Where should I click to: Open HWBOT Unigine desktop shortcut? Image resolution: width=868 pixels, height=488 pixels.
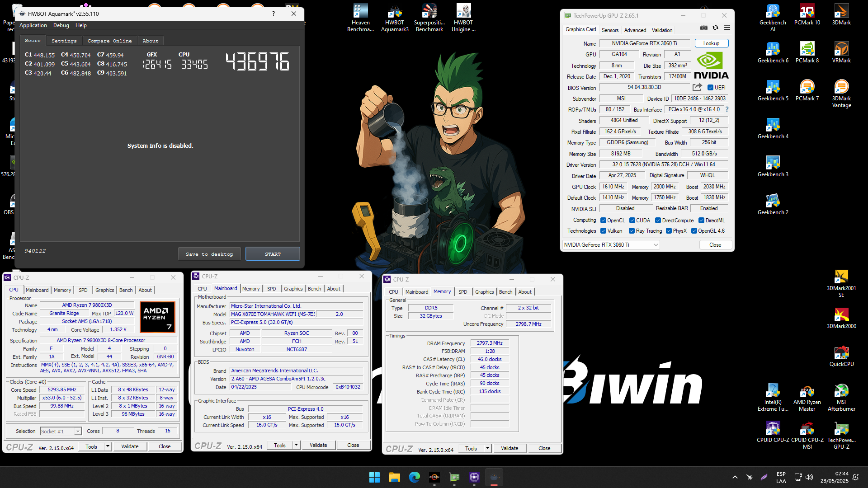tap(463, 18)
